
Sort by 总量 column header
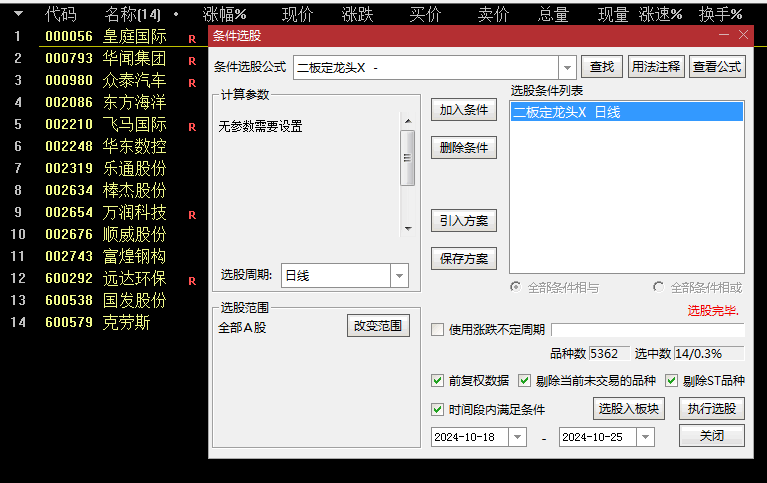(x=553, y=14)
